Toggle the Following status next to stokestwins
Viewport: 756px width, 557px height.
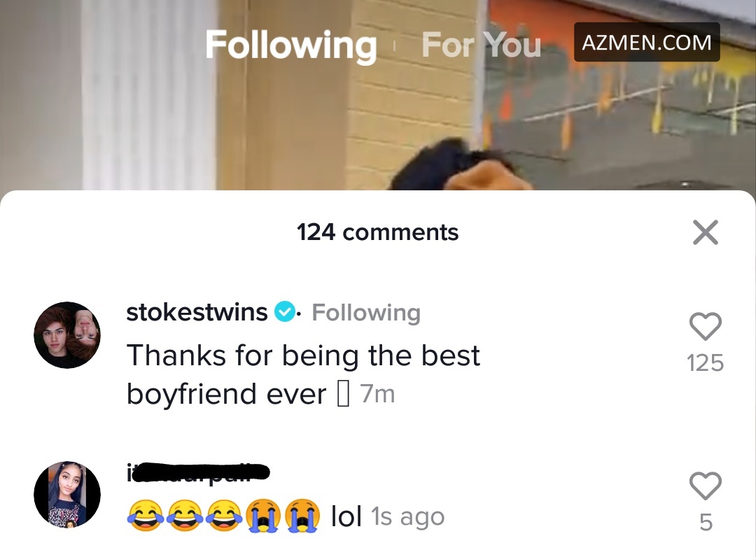(x=366, y=312)
